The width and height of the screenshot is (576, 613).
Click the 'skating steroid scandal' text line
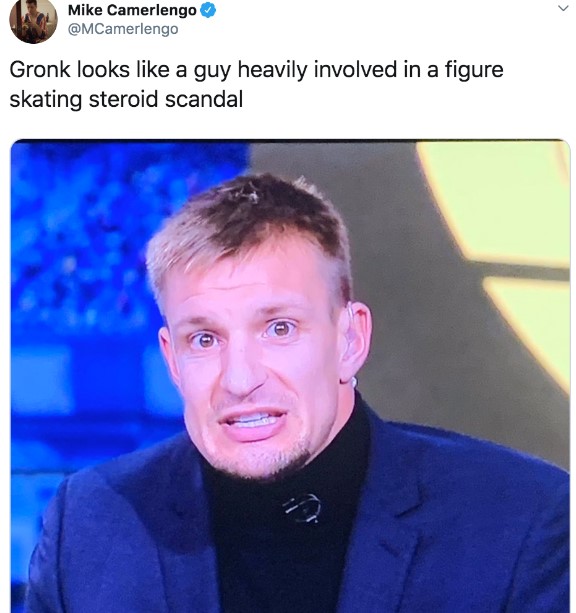tap(126, 99)
